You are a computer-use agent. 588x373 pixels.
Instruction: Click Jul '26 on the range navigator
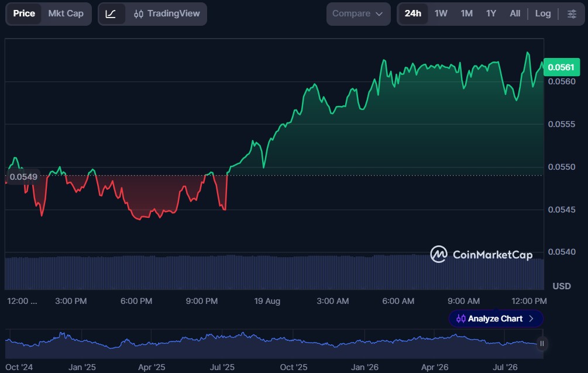[x=505, y=367]
